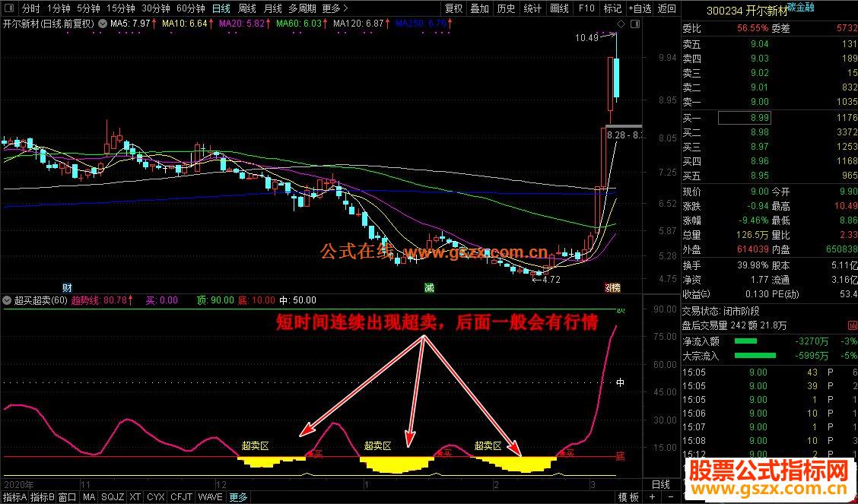The width and height of the screenshot is (858, 504).
Task: Zoom in chart with the plus button
Action: click(653, 497)
